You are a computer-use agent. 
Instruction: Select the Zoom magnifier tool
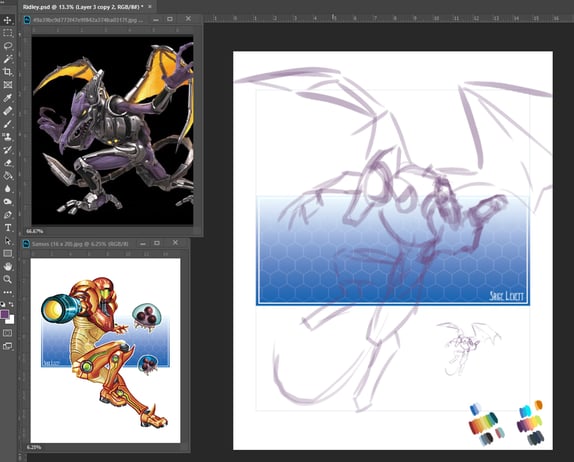click(7, 279)
